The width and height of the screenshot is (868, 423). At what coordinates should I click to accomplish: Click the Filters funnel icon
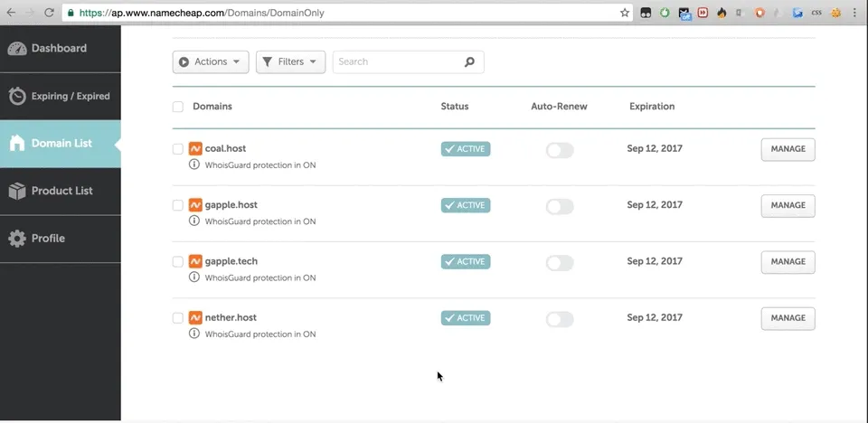tap(267, 62)
